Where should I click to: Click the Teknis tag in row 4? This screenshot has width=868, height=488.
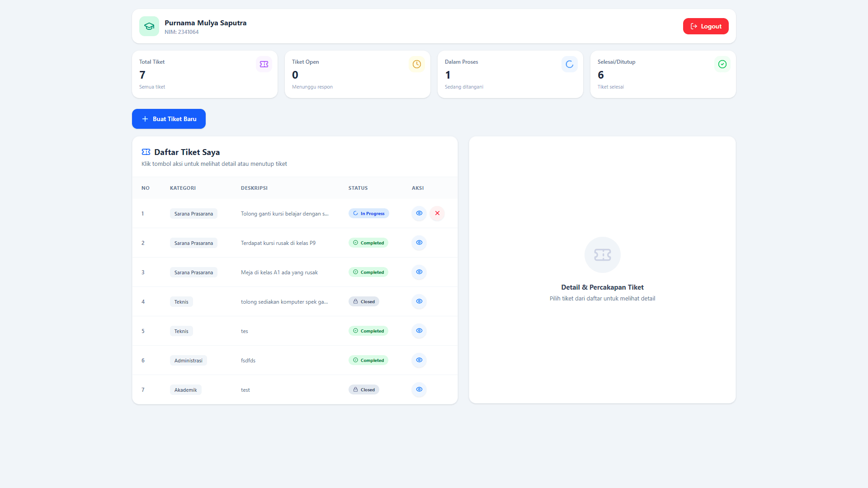[181, 302]
